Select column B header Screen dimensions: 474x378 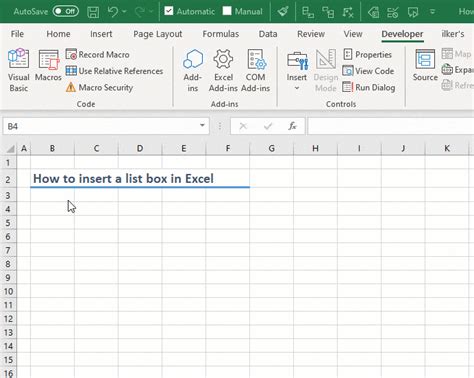click(52, 148)
